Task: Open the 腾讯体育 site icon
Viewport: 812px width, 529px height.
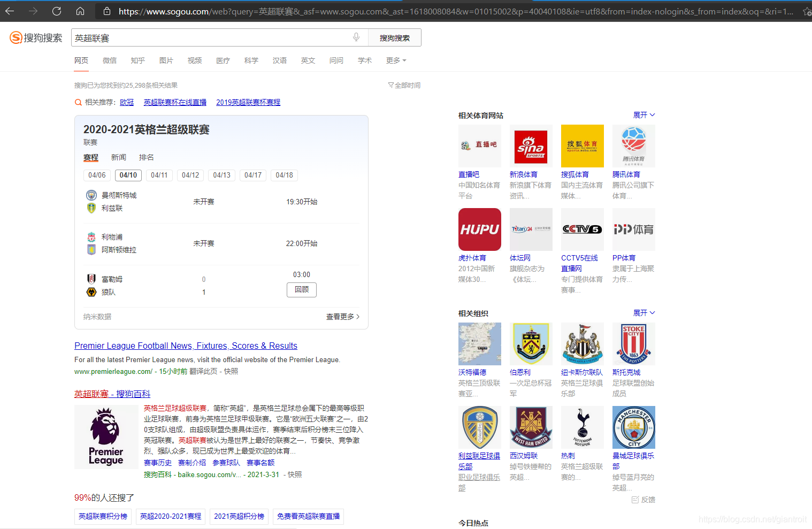Action: [634, 146]
